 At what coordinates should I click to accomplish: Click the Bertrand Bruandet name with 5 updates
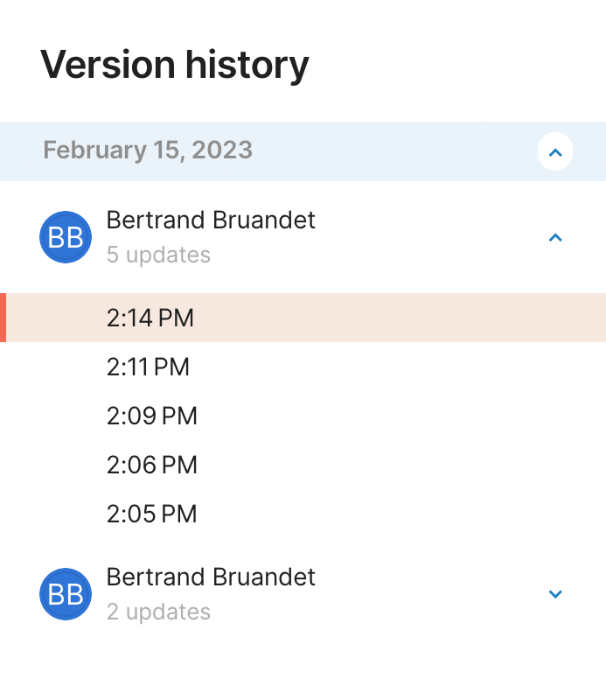coord(211,220)
